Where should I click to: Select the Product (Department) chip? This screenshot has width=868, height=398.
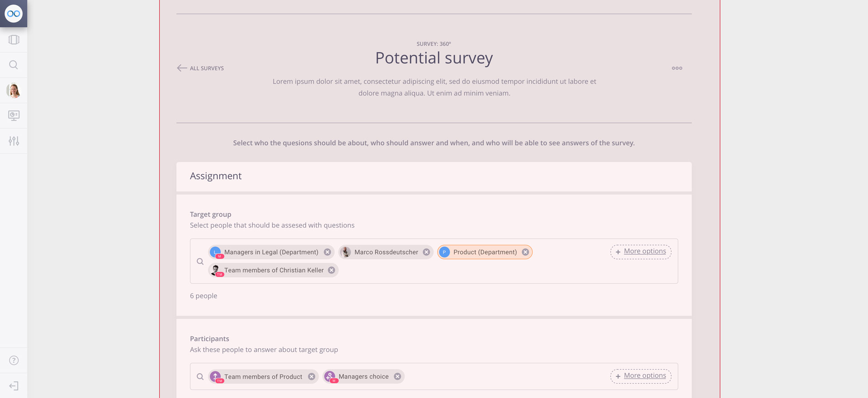485,252
